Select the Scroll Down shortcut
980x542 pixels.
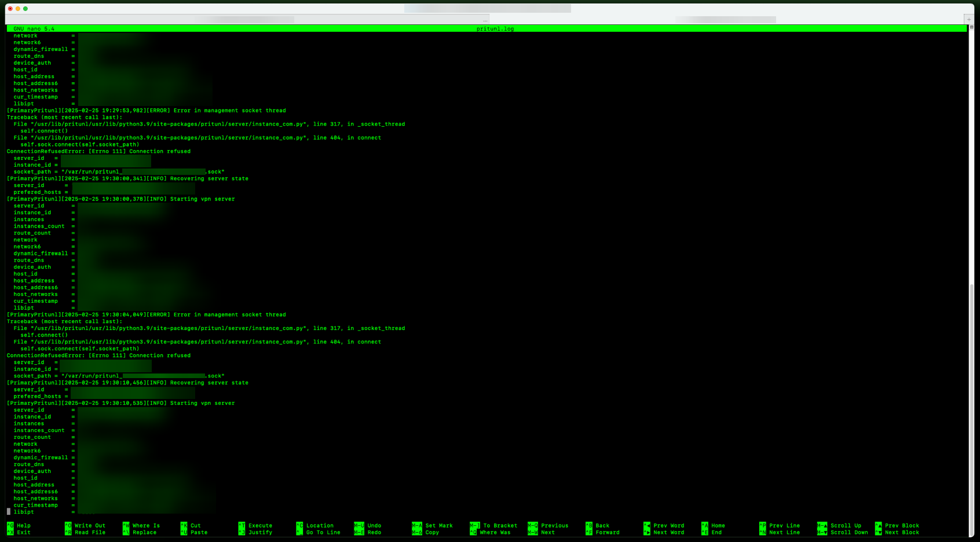pyautogui.click(x=849, y=533)
